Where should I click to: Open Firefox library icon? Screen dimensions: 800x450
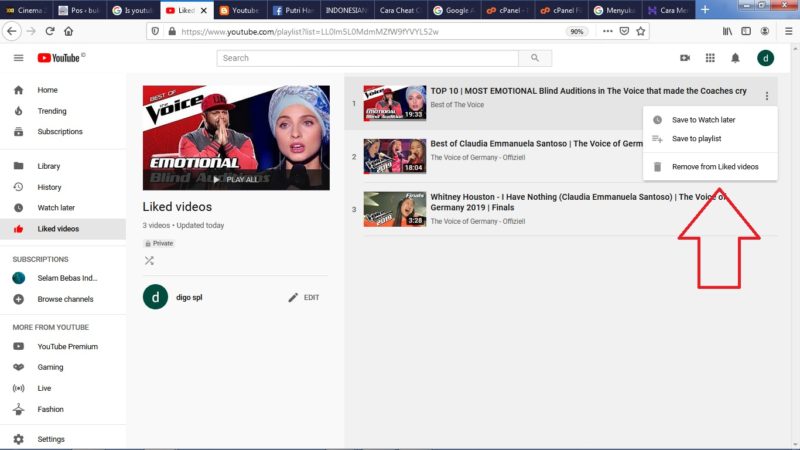(x=727, y=31)
